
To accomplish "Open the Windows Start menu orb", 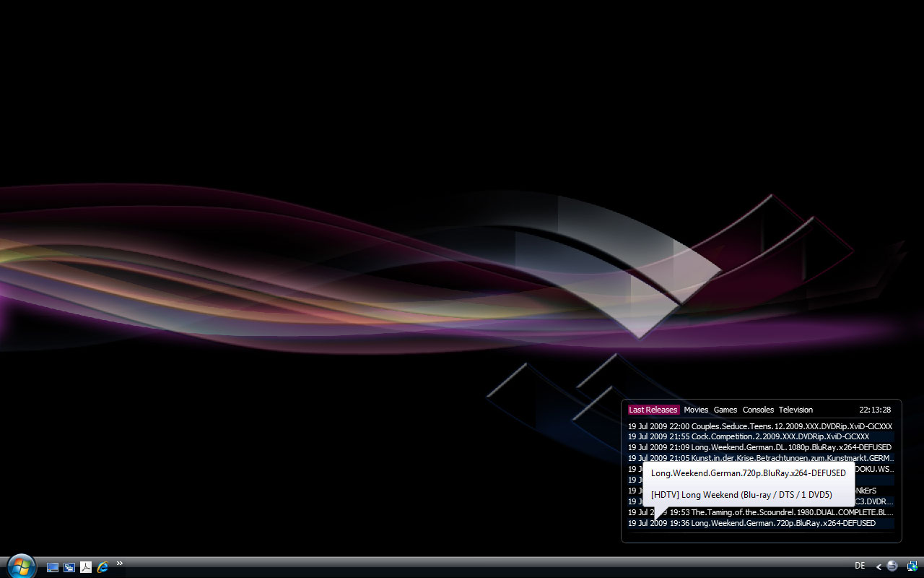I will pos(21,566).
